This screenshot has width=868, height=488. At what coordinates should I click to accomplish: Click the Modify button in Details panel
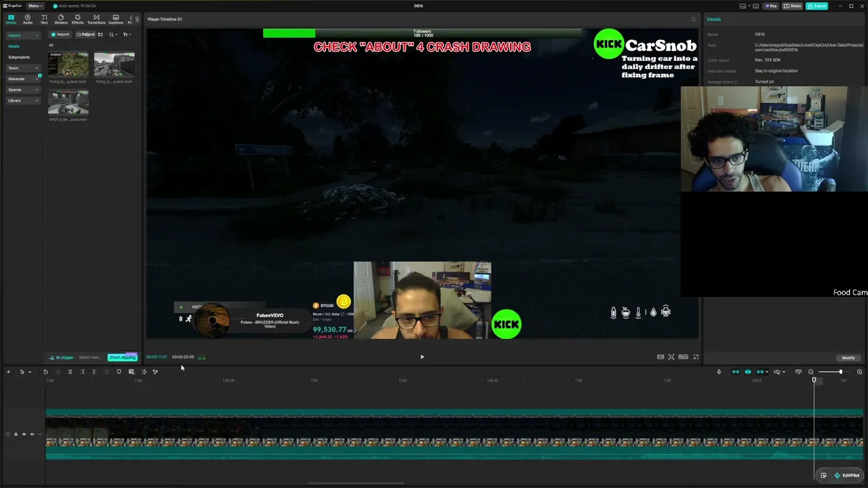tap(848, 358)
